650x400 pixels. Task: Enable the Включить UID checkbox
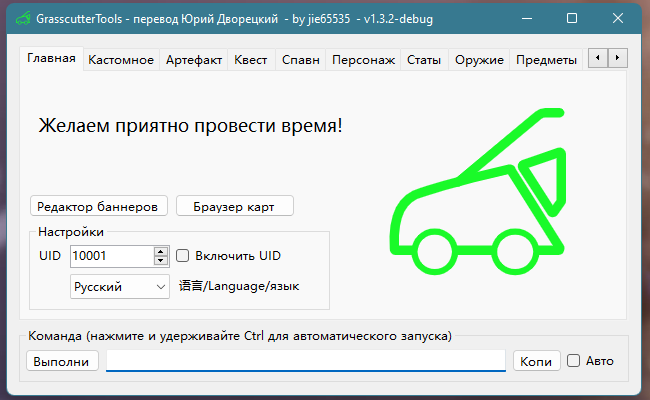tap(183, 256)
